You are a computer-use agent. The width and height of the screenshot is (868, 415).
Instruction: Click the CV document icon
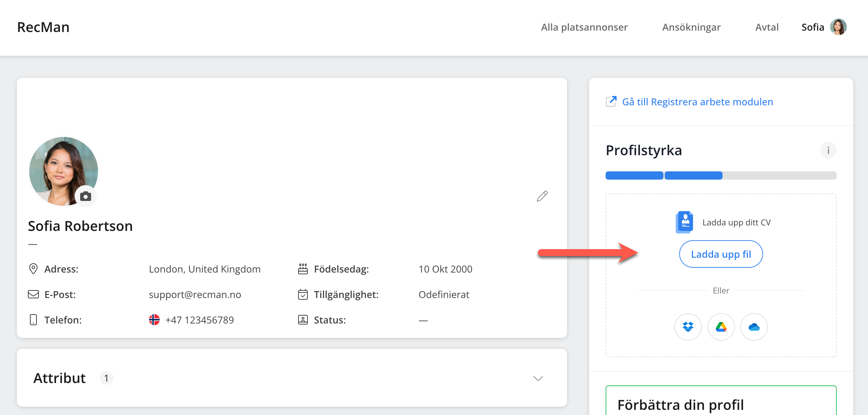coord(684,222)
